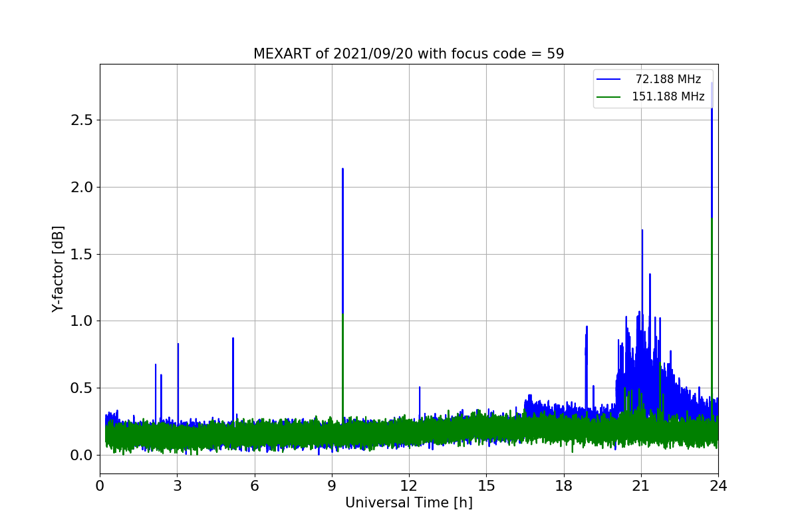Click y-axis tick label 0.0
The height and width of the screenshot is (532, 798).
click(x=81, y=456)
